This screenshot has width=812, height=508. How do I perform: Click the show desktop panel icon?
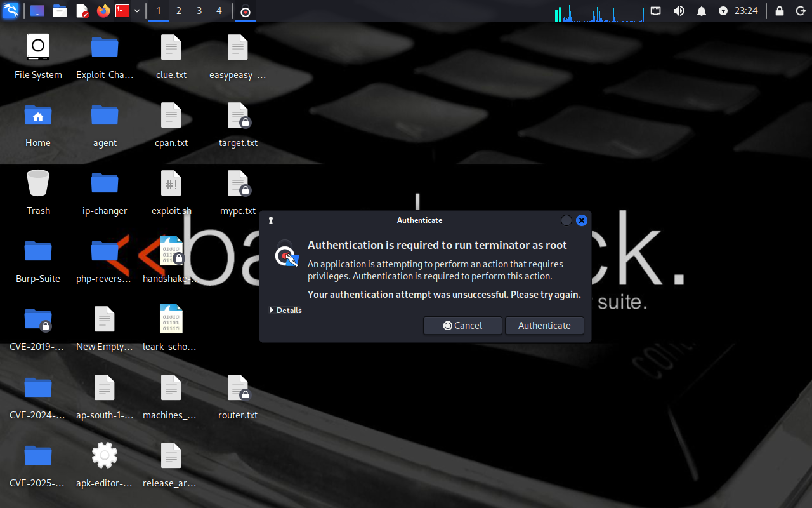click(37, 11)
